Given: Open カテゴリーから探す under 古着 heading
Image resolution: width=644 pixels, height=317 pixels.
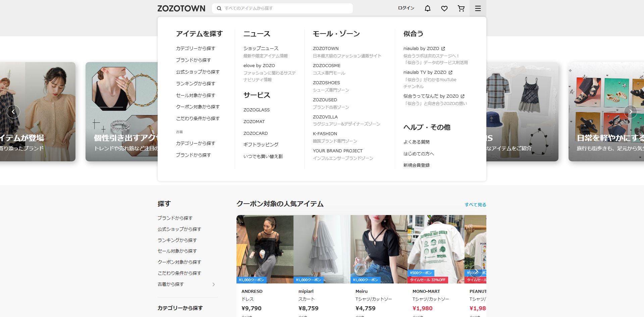Looking at the screenshot, I should 196,143.
